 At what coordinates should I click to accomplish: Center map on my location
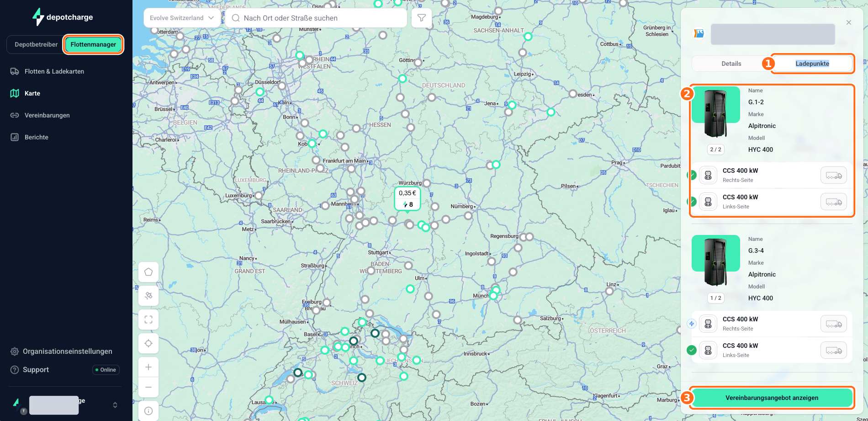point(148,343)
